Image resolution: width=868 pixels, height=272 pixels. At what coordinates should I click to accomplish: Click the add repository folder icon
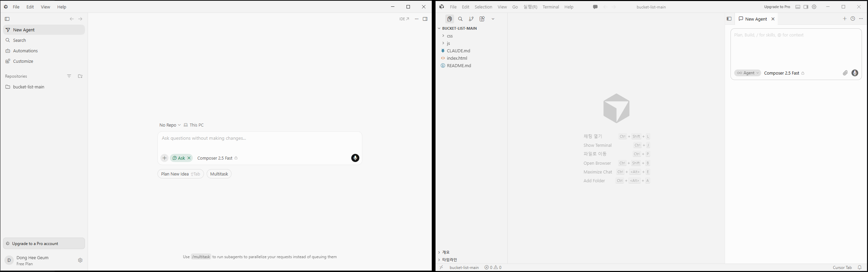click(x=80, y=76)
